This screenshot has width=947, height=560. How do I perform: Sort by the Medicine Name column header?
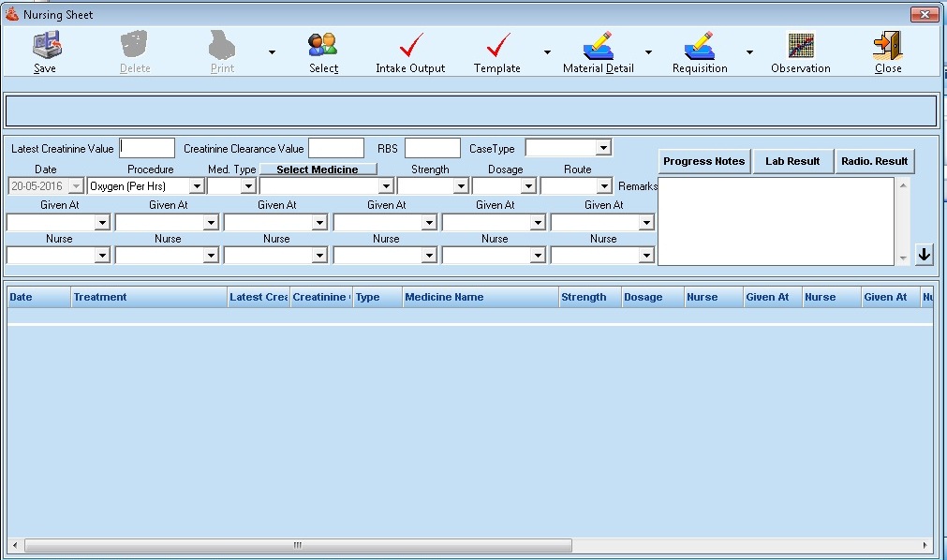(480, 297)
